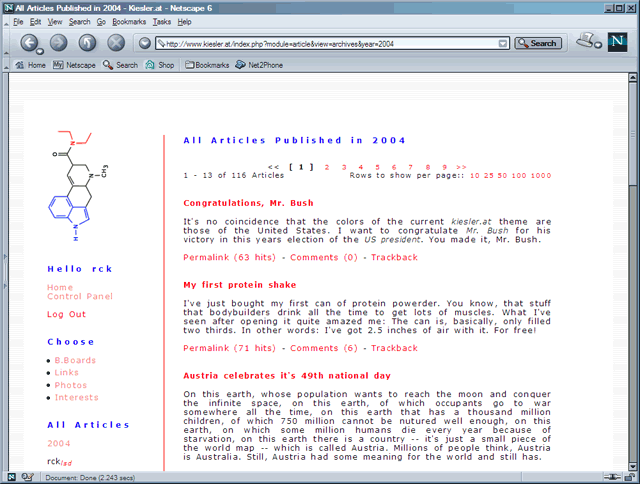Set rows per page to 50
The width and height of the screenshot is (640, 484).
click(504, 175)
